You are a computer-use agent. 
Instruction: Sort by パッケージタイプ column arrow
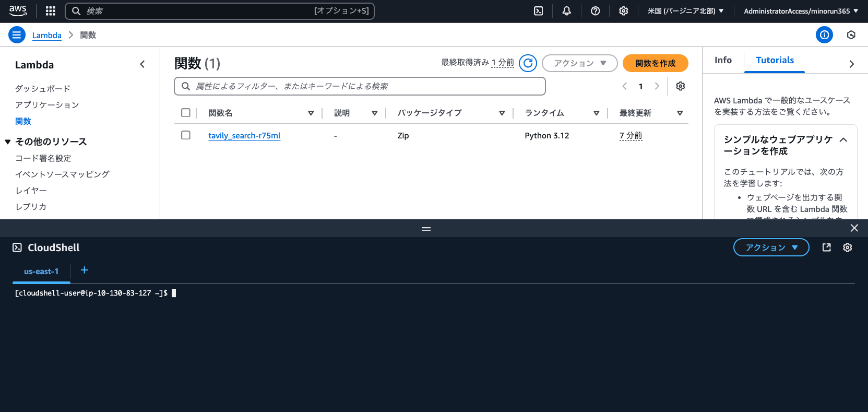[x=502, y=113]
